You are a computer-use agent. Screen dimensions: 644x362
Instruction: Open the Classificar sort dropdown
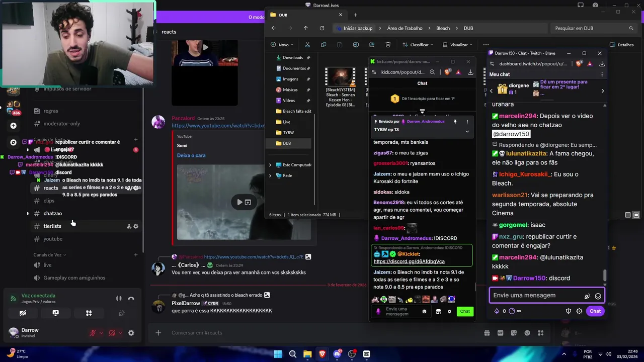tap(417, 45)
